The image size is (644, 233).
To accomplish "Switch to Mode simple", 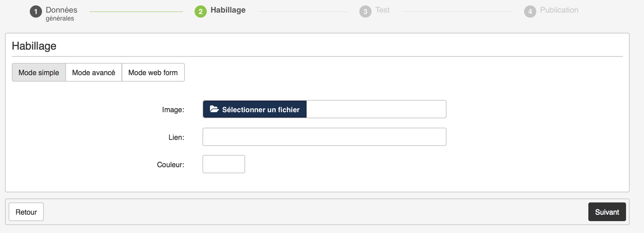I will coord(39,73).
